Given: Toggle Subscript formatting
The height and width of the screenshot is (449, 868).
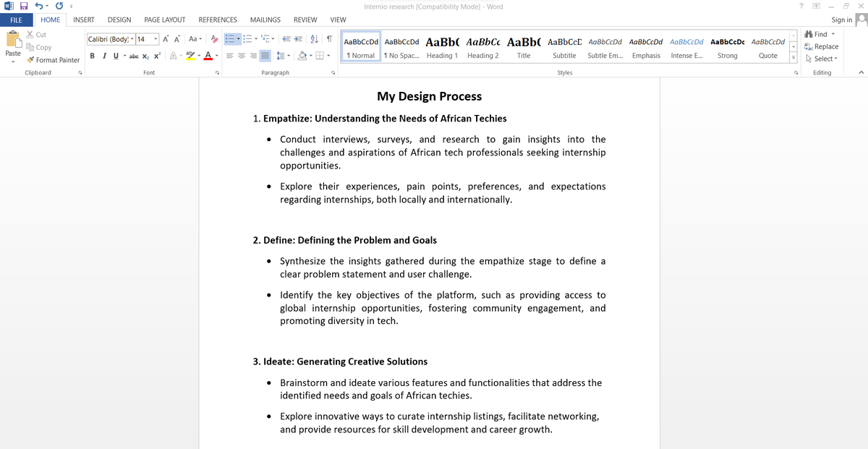Looking at the screenshot, I should point(145,55).
